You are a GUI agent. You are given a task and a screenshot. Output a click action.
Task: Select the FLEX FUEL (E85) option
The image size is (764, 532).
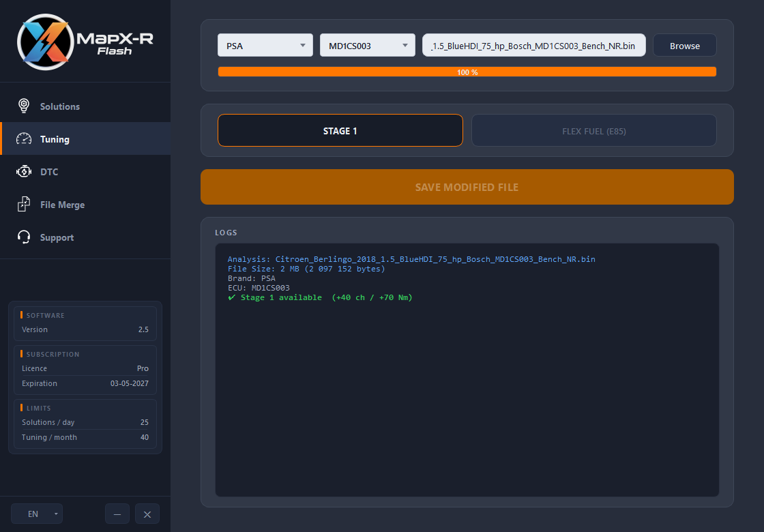tap(594, 130)
